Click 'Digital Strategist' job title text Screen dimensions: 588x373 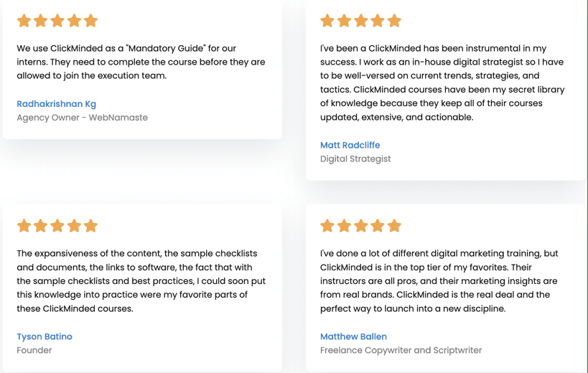(x=355, y=159)
